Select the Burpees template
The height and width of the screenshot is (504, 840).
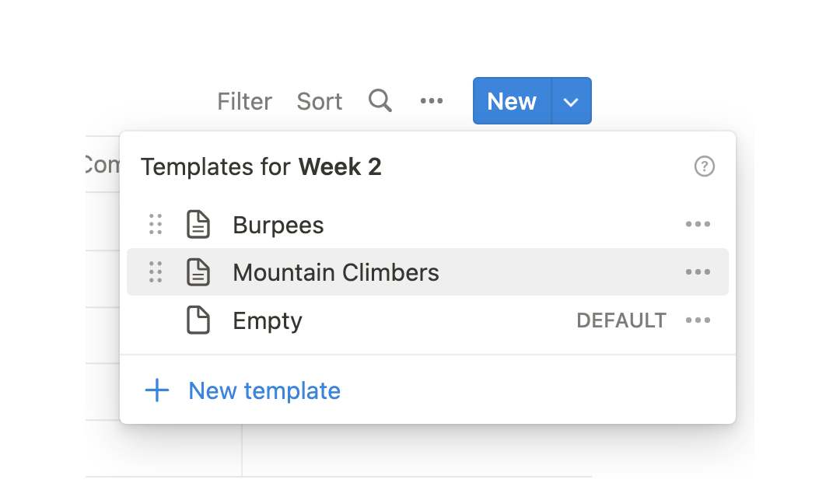click(x=278, y=224)
